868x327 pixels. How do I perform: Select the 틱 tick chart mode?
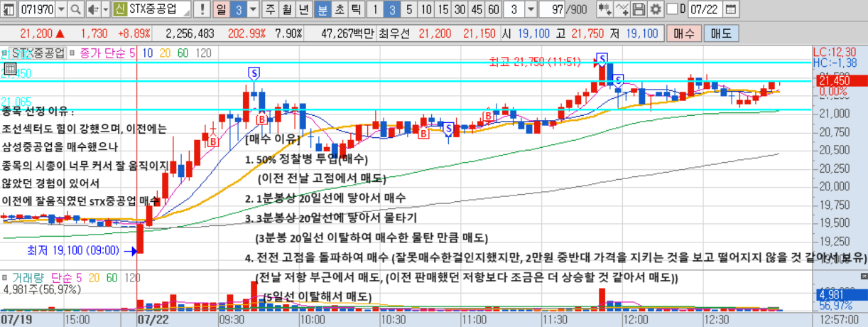(x=355, y=10)
